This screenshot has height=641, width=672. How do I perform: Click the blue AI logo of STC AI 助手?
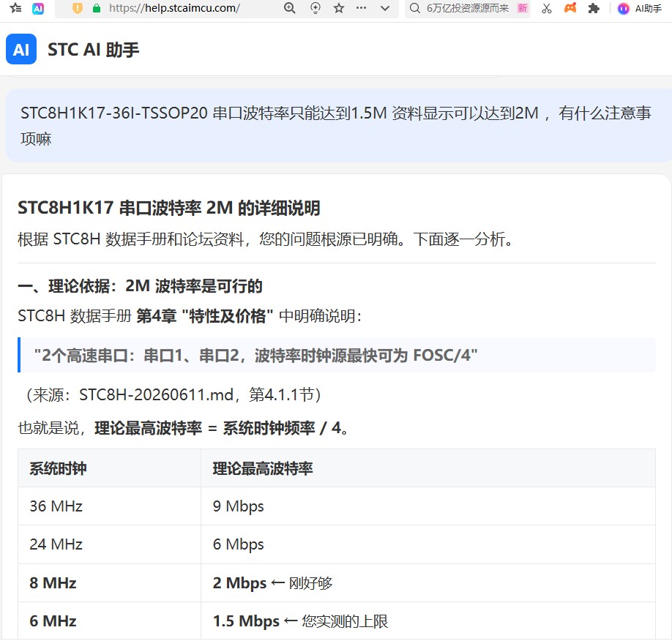coord(21,49)
